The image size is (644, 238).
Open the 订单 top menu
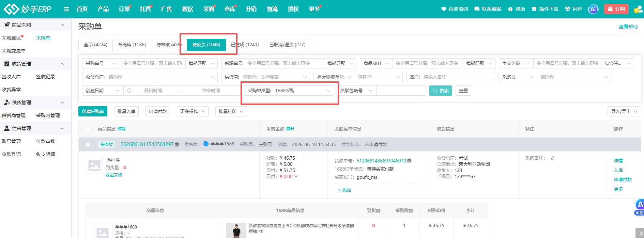(124, 9)
